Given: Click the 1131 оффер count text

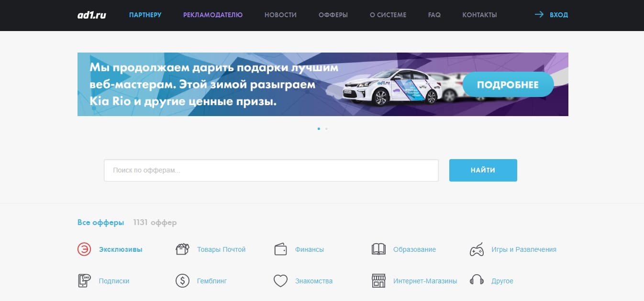Looking at the screenshot, I should [x=155, y=223].
